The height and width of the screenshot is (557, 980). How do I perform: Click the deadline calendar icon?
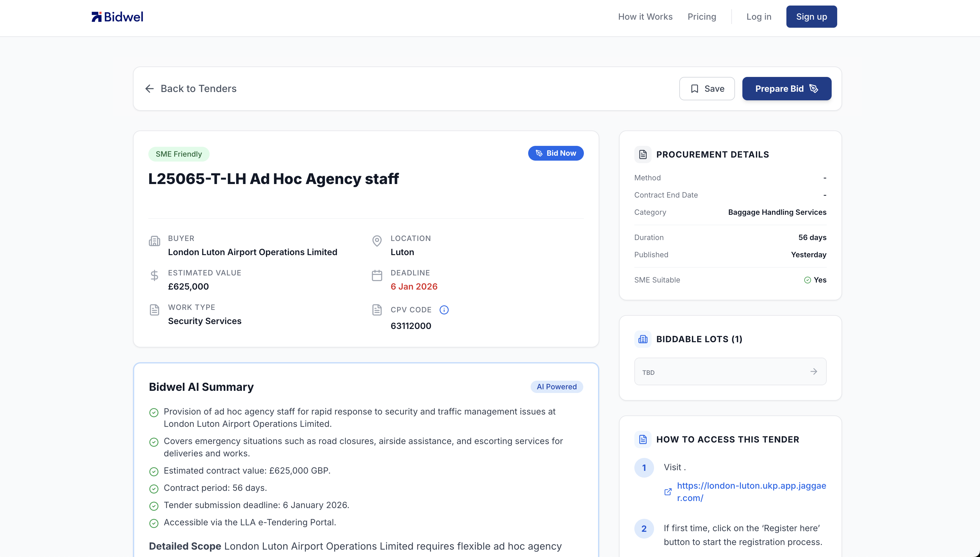point(377,275)
